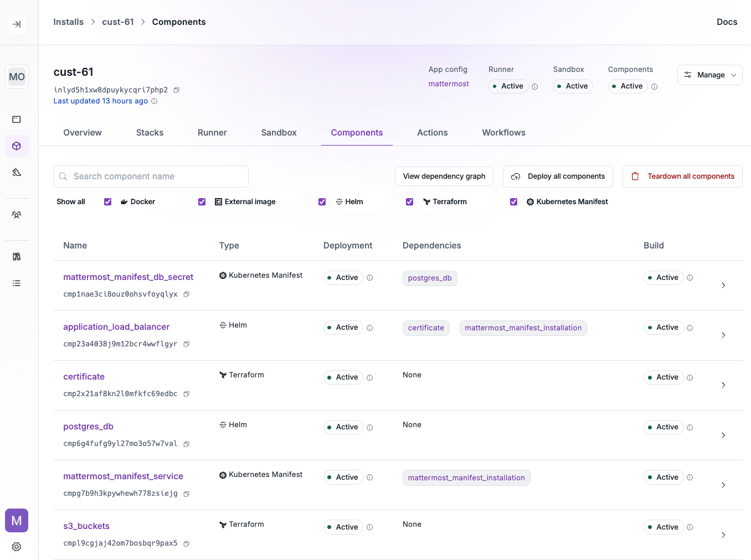
Task: Disable the Terraform filter checkbox
Action: (409, 201)
